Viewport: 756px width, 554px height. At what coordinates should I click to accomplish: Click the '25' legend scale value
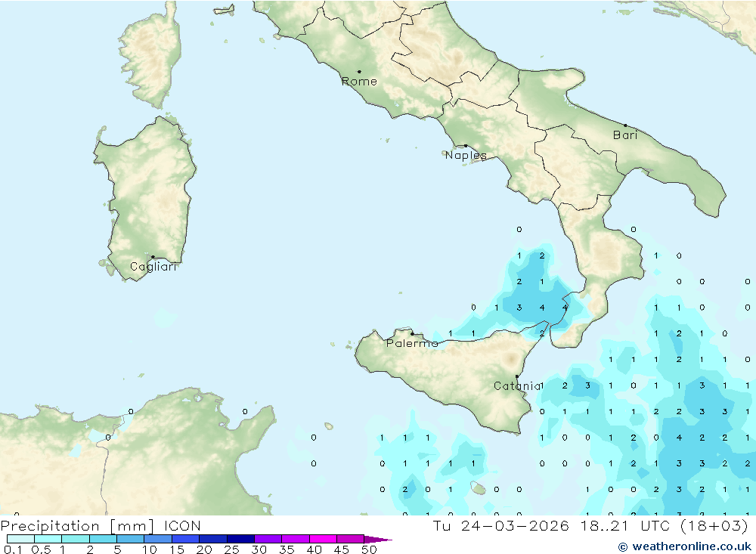[231, 549]
